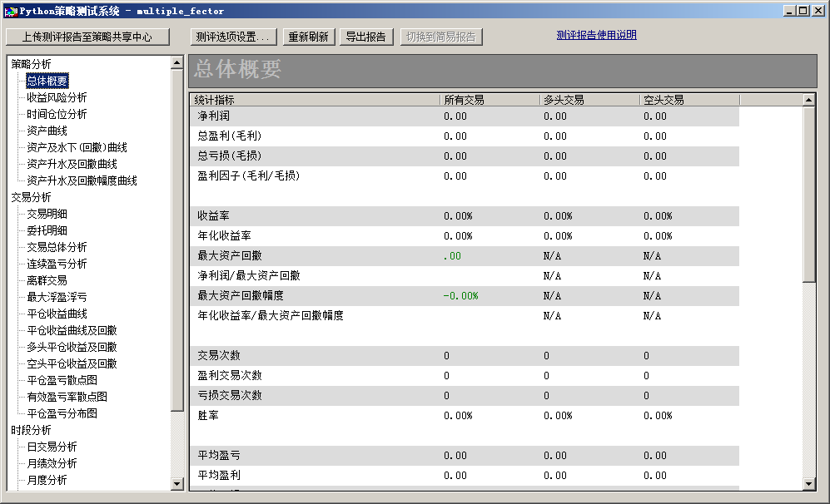This screenshot has height=504, width=830.
Task: Open 测评选项设置... dialog
Action: (x=232, y=37)
